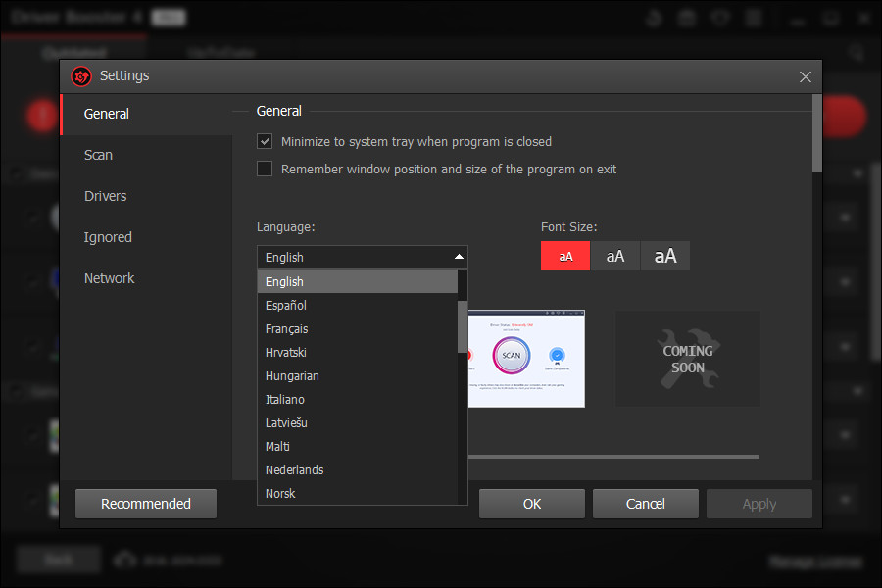
Task: Select the medium aA font size
Action: (x=614, y=256)
